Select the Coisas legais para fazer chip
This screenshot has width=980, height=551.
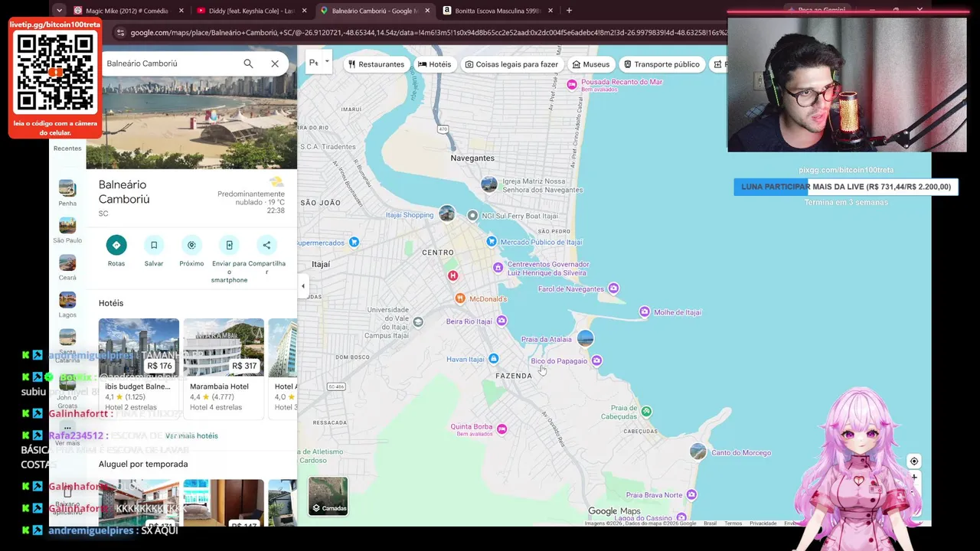pos(511,64)
